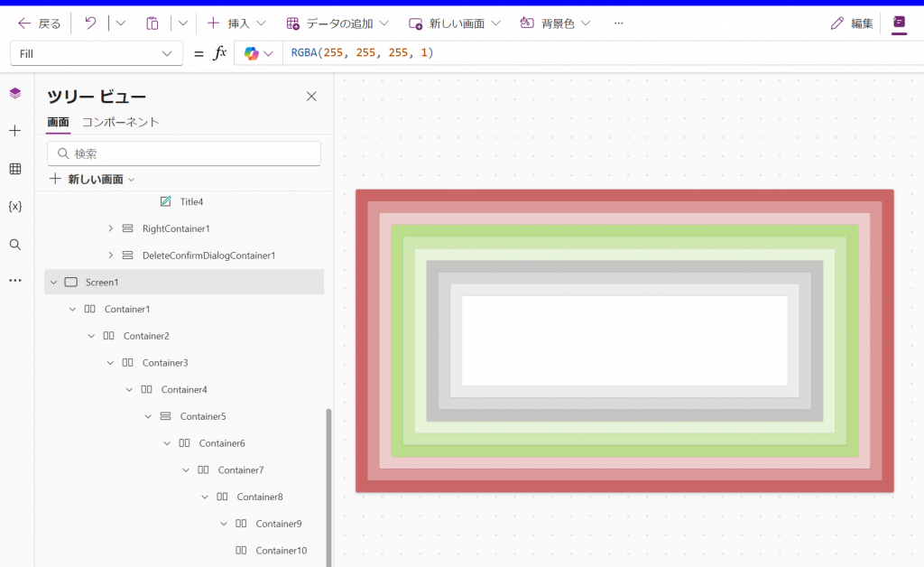Open the Insert plus icon in left sidebar

[x=15, y=131]
